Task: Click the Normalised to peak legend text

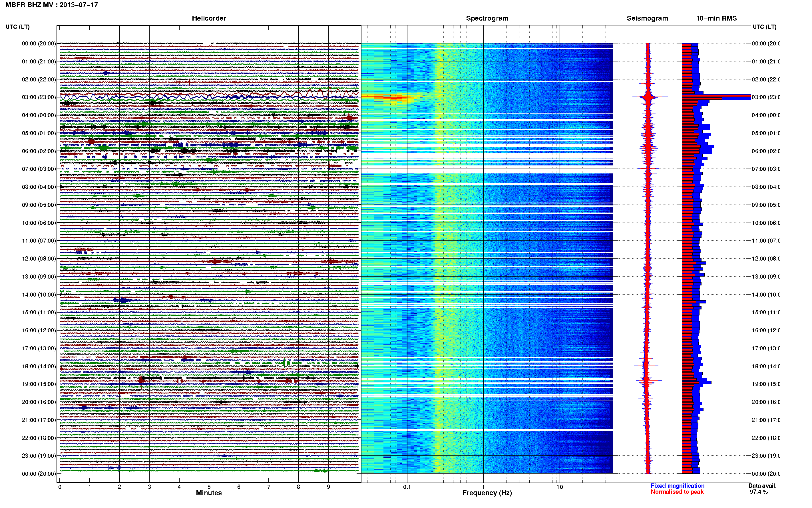Action: point(677,492)
